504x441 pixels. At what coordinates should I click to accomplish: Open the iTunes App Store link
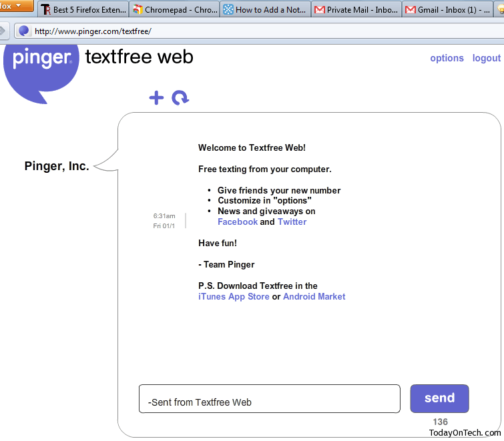(x=234, y=296)
